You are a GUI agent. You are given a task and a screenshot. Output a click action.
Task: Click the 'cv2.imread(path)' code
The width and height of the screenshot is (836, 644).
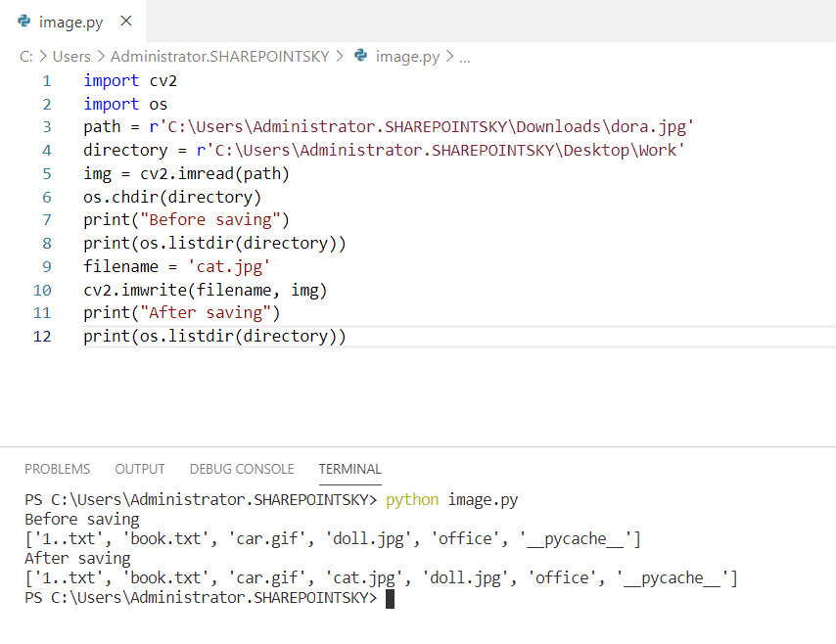coord(214,174)
